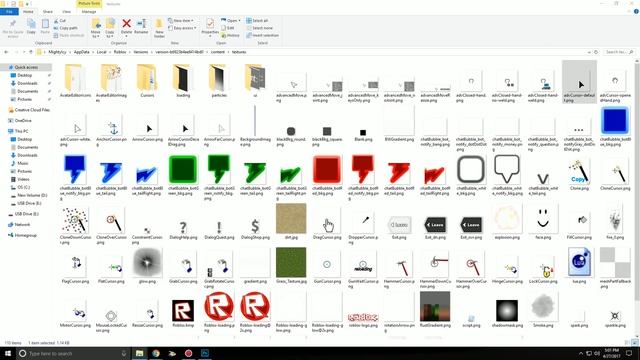Viewport: 640px width, 360px height.
Task: Select Roblox.bmp logo file
Action: (183, 312)
